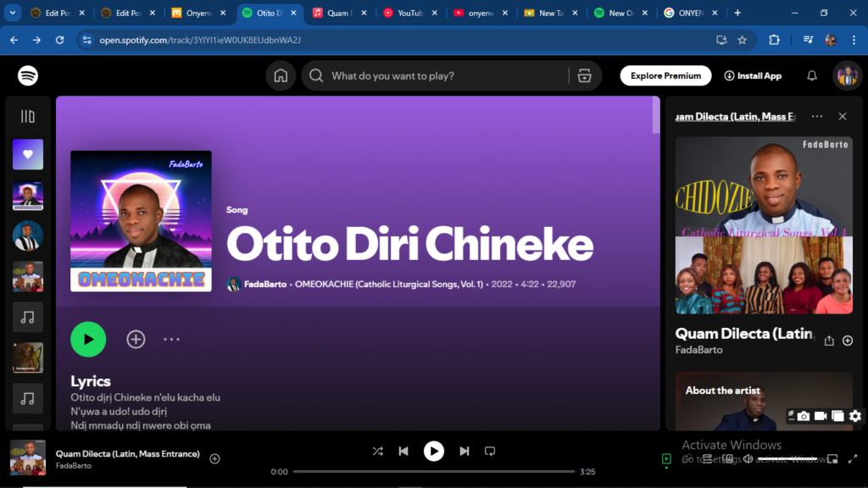Image resolution: width=868 pixels, height=488 pixels.
Task: Open the queue icon in the player bar
Action: (707, 458)
